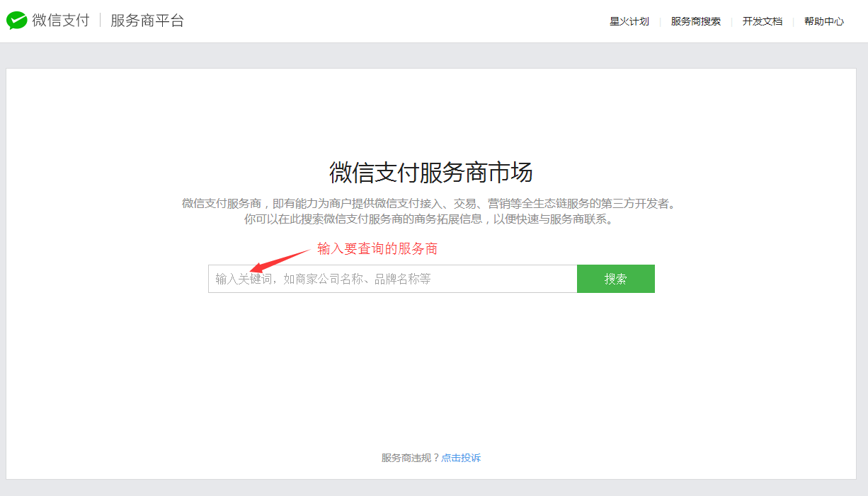
Task: Open the 星火计划 menu item
Action: (629, 21)
